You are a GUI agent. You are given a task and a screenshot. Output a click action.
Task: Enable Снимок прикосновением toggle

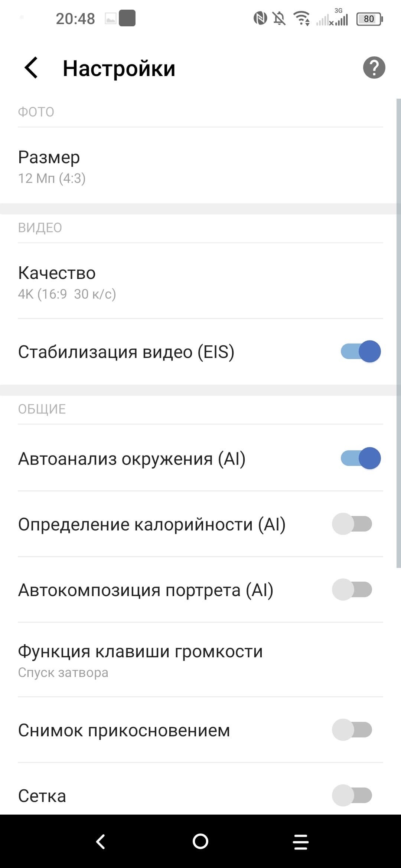[352, 730]
